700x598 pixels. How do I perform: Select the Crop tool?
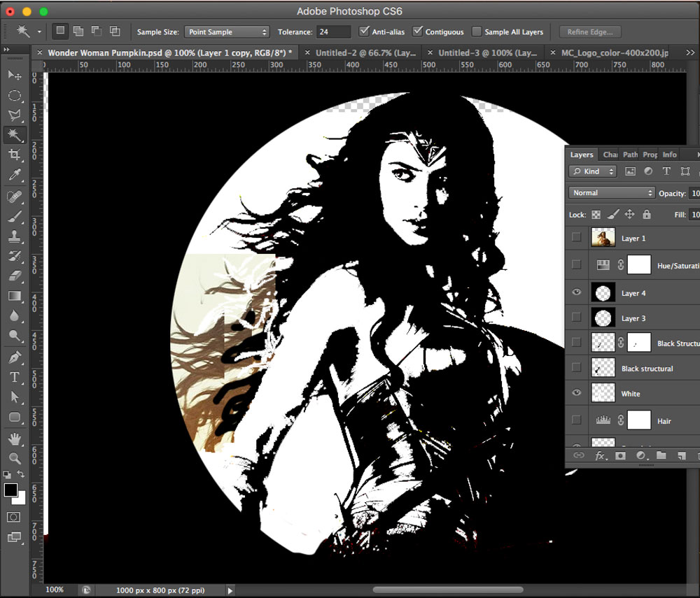(x=14, y=155)
